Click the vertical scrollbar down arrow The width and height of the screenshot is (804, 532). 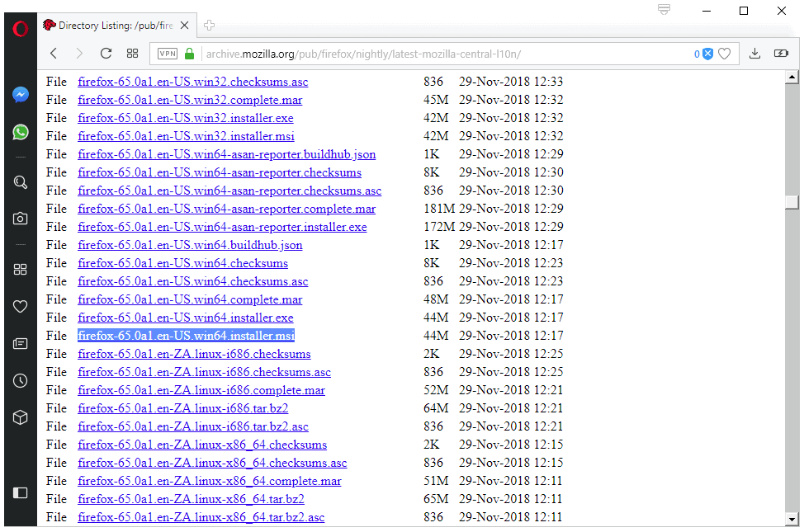pyautogui.click(x=792, y=519)
